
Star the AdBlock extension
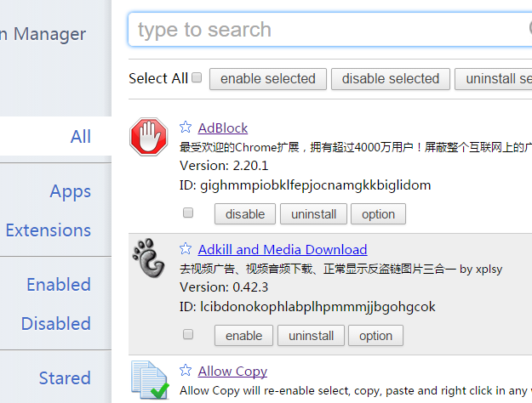point(186,128)
